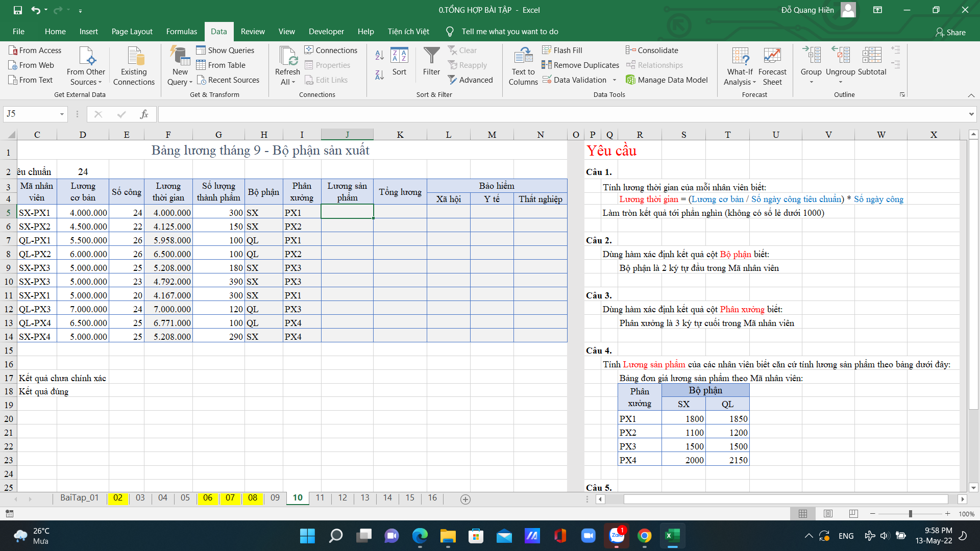Open Google Chrome from taskbar
This screenshot has height=551, width=980.
tap(644, 536)
